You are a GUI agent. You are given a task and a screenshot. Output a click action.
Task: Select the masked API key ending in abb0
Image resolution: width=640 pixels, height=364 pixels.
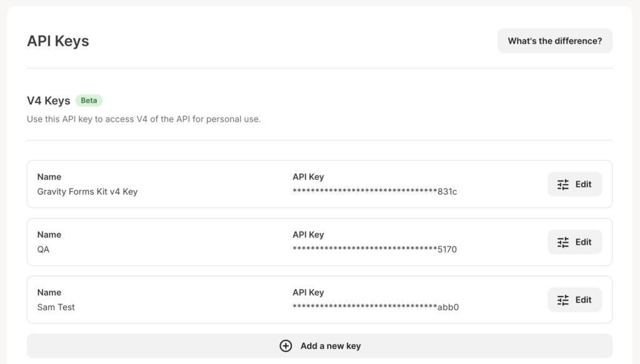click(x=376, y=307)
